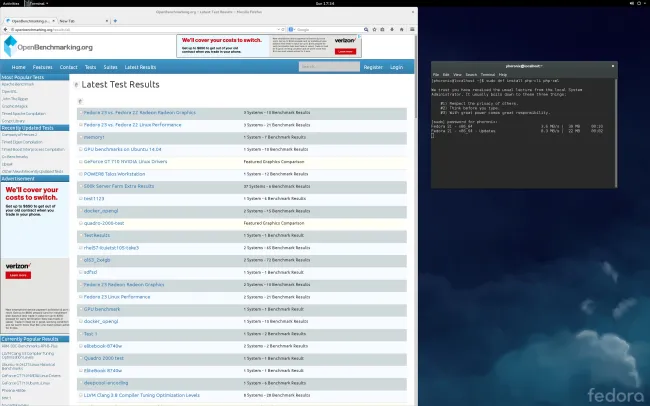The width and height of the screenshot is (650, 406).
Task: Click the AdChoices icon on top banner
Action: click(359, 36)
